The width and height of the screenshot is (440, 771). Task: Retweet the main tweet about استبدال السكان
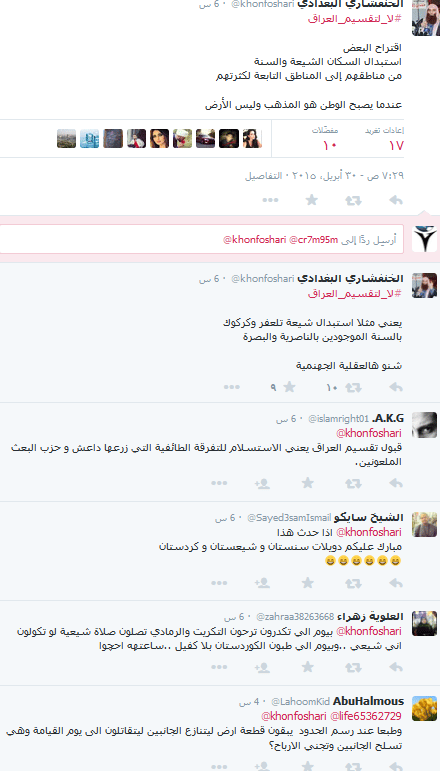(353, 200)
